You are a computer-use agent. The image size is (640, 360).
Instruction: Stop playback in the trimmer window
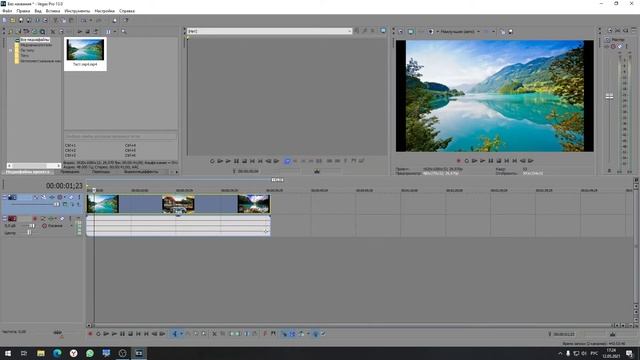[244, 161]
